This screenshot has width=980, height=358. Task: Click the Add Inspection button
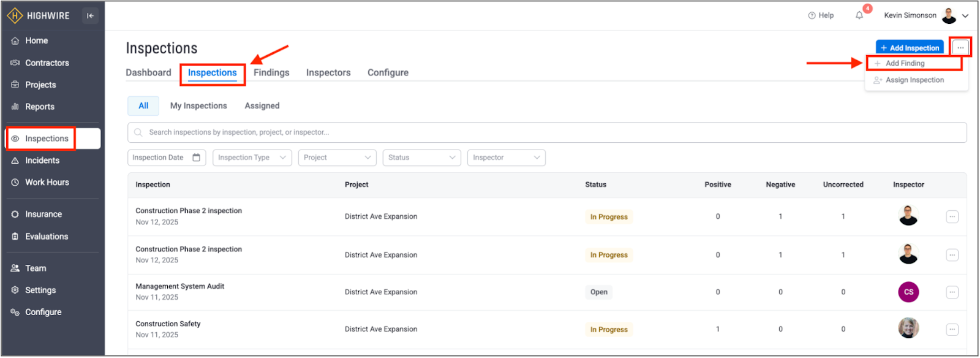[x=910, y=48]
